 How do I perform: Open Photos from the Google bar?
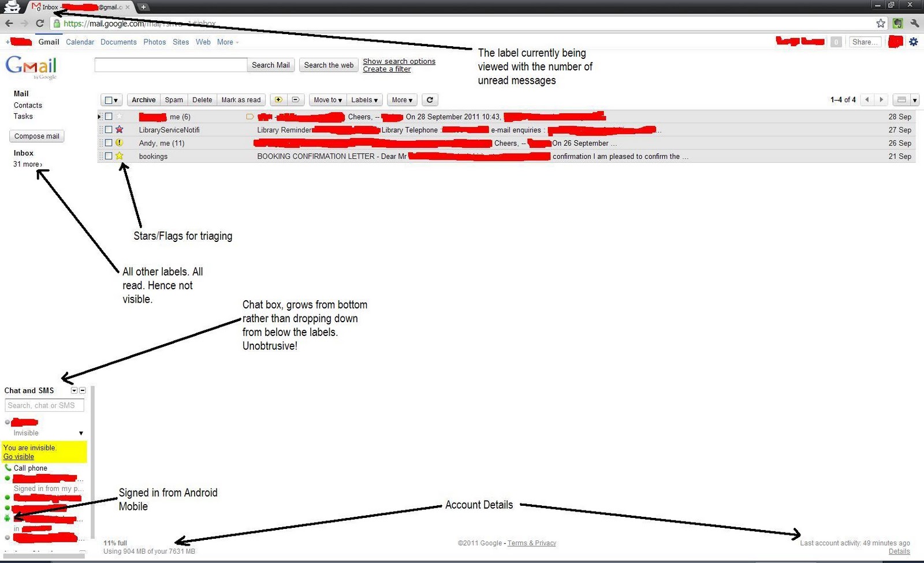(x=154, y=42)
